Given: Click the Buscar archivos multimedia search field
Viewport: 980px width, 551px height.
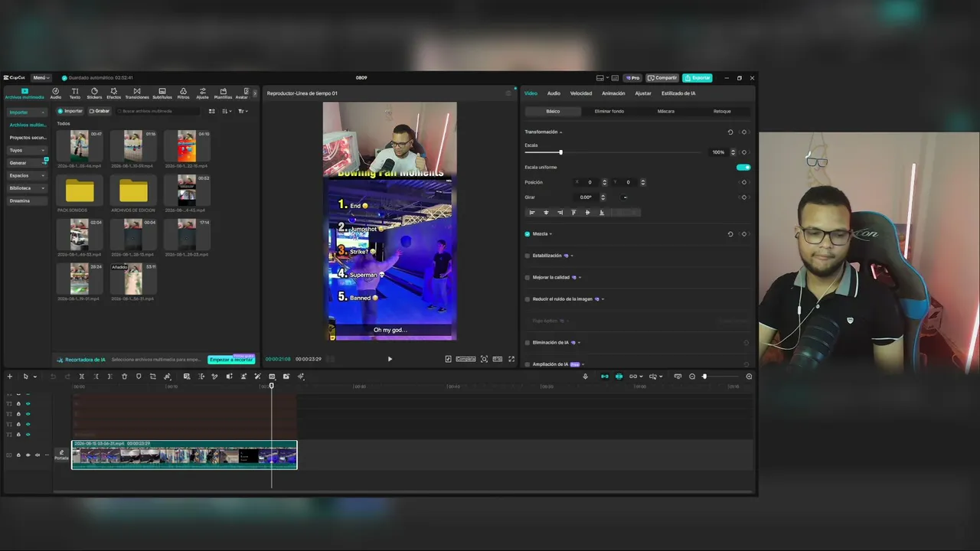Looking at the screenshot, I should point(158,111).
